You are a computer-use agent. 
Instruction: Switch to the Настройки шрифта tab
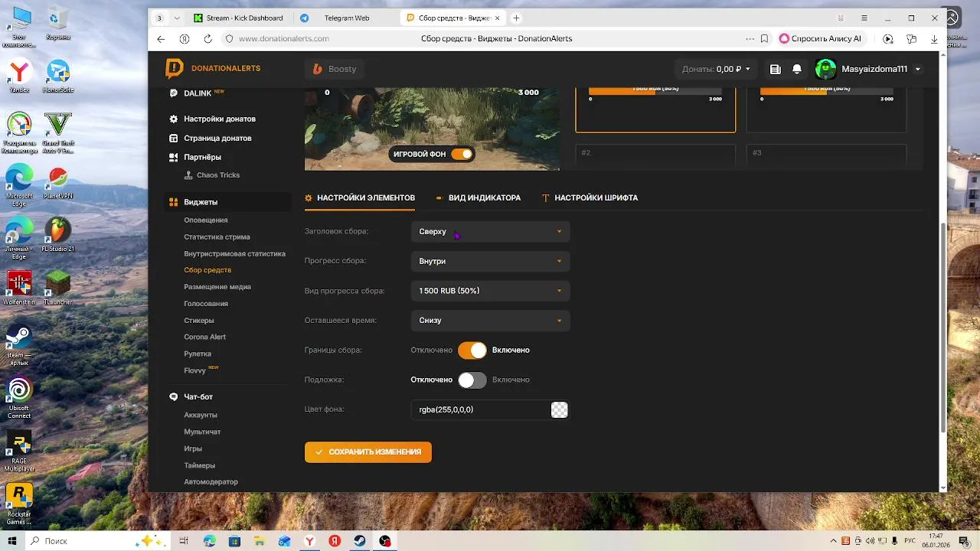coord(590,197)
